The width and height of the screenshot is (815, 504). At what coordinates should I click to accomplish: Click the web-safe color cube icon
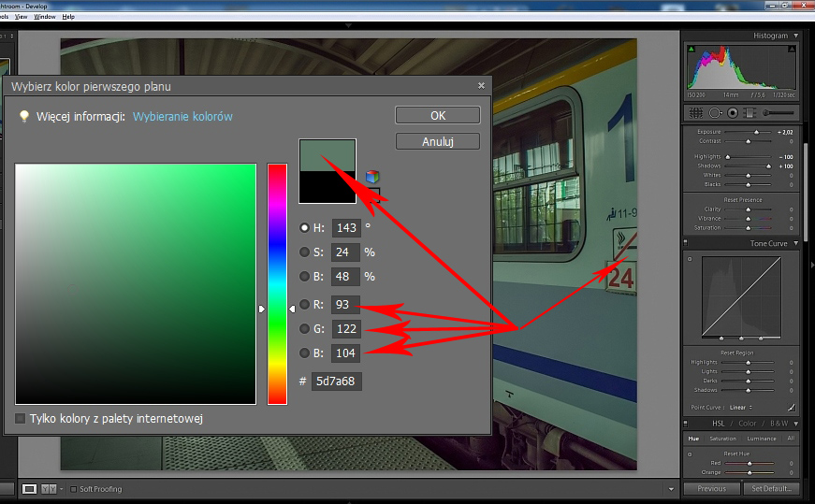point(372,176)
